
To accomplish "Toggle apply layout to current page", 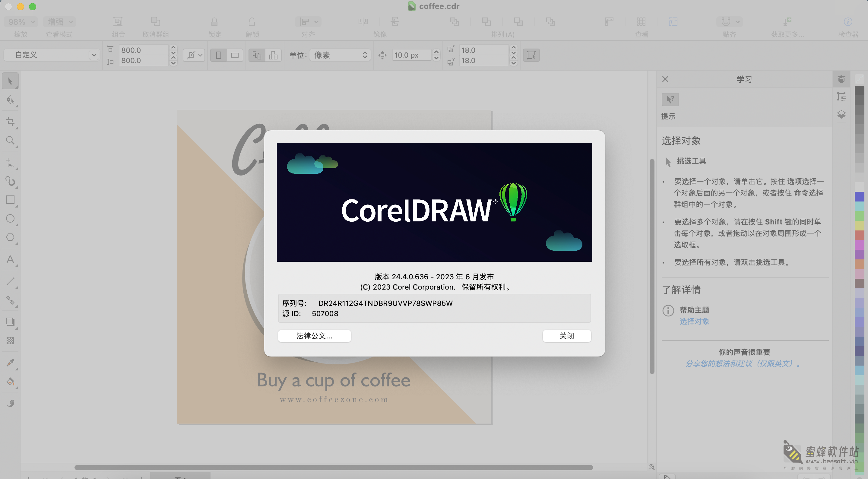I will point(273,55).
